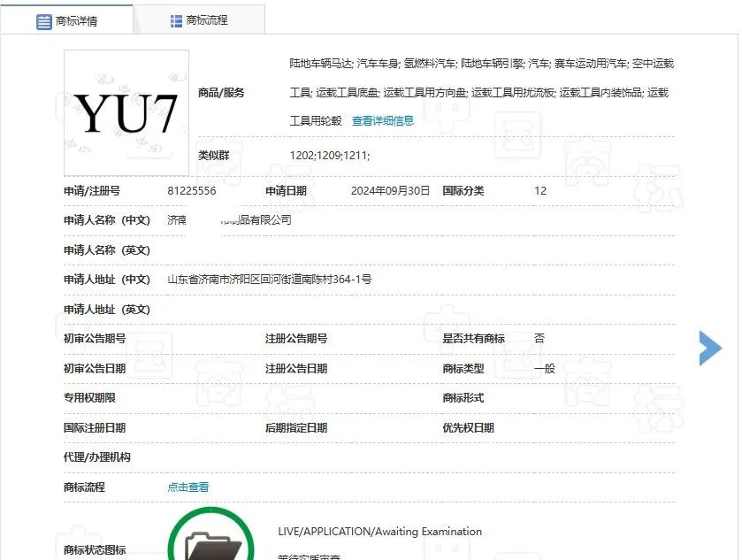Open the 商标详情 tab

click(66, 20)
